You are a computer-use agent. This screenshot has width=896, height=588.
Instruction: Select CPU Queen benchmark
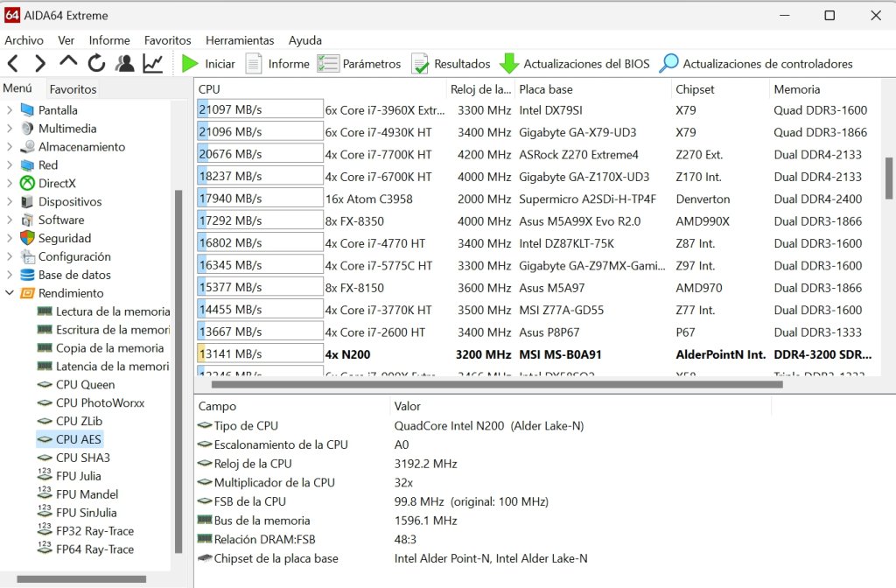tap(76, 385)
